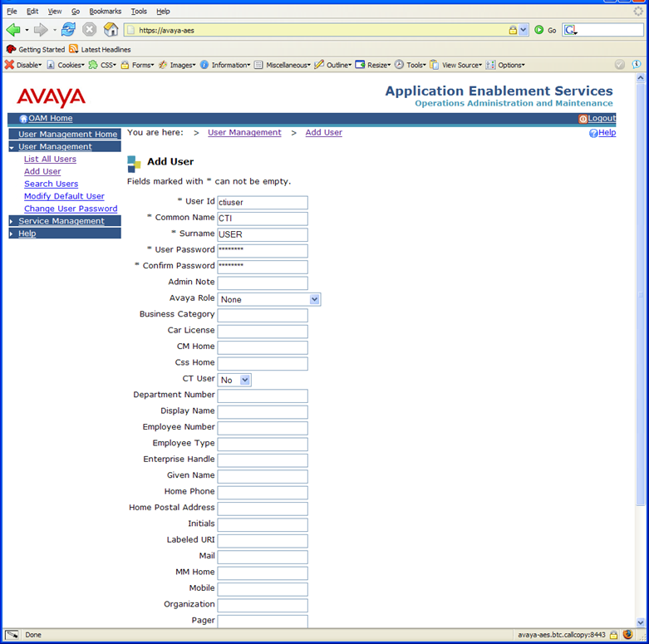Click the status bar security lock icon
This screenshot has height=644, width=649.
pyautogui.click(x=614, y=635)
